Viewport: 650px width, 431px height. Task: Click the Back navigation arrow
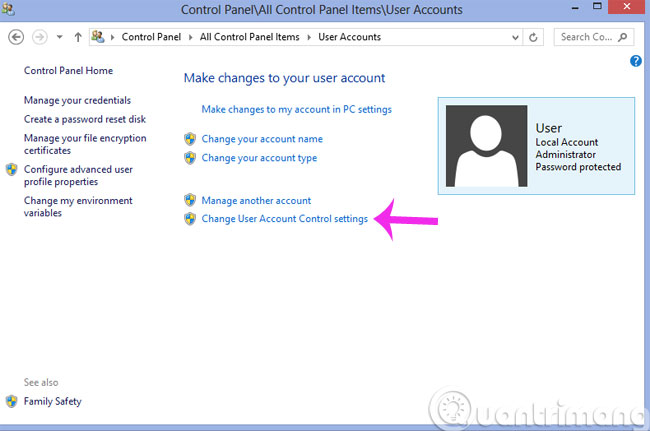click(x=16, y=37)
